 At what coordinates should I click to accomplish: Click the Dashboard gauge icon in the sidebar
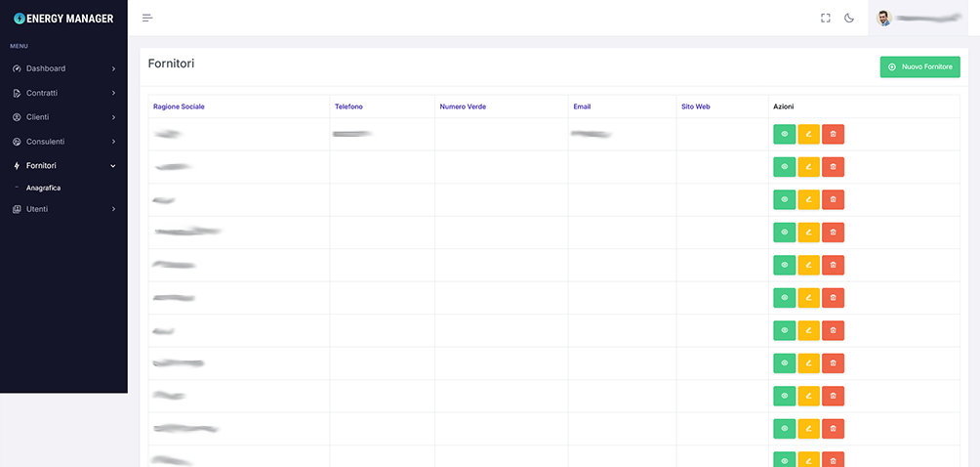[x=17, y=68]
